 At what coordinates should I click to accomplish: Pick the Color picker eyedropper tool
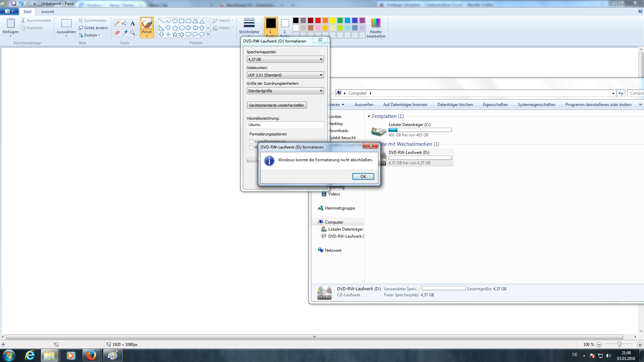125,33
